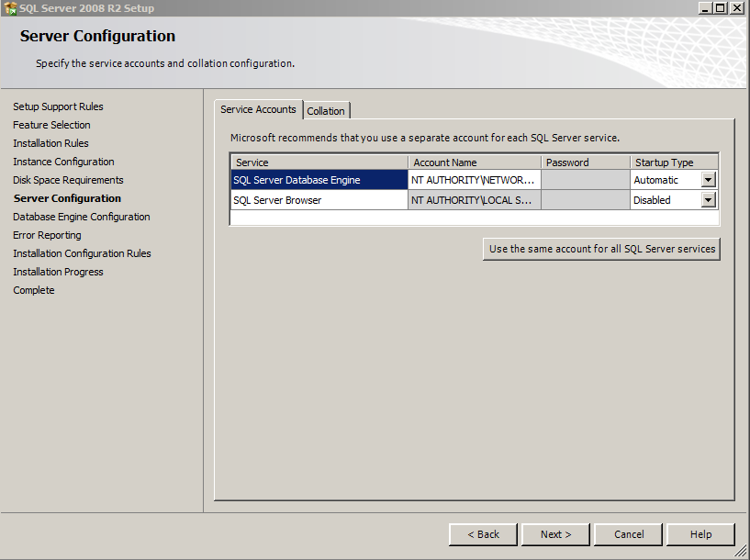Proceed with the Next button
Screen dimensions: 750x560
[x=555, y=534]
